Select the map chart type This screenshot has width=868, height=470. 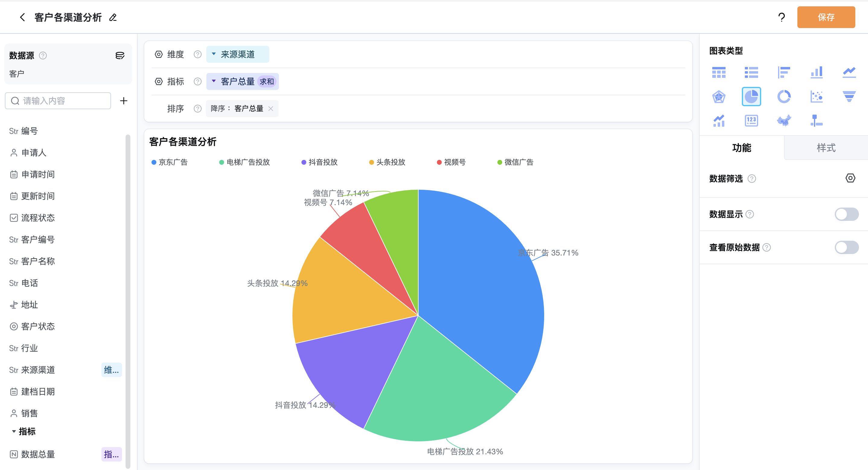coord(784,121)
